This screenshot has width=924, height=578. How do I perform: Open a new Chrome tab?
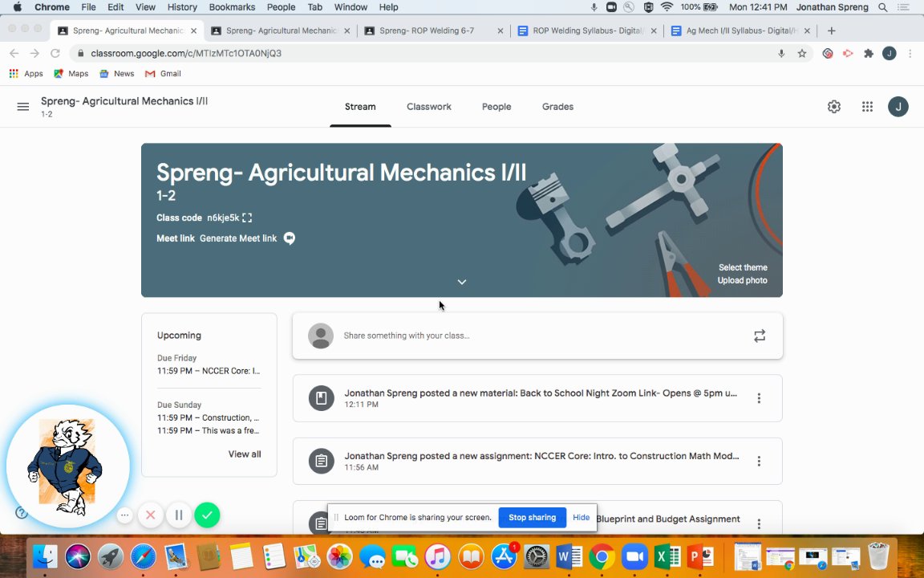point(832,31)
